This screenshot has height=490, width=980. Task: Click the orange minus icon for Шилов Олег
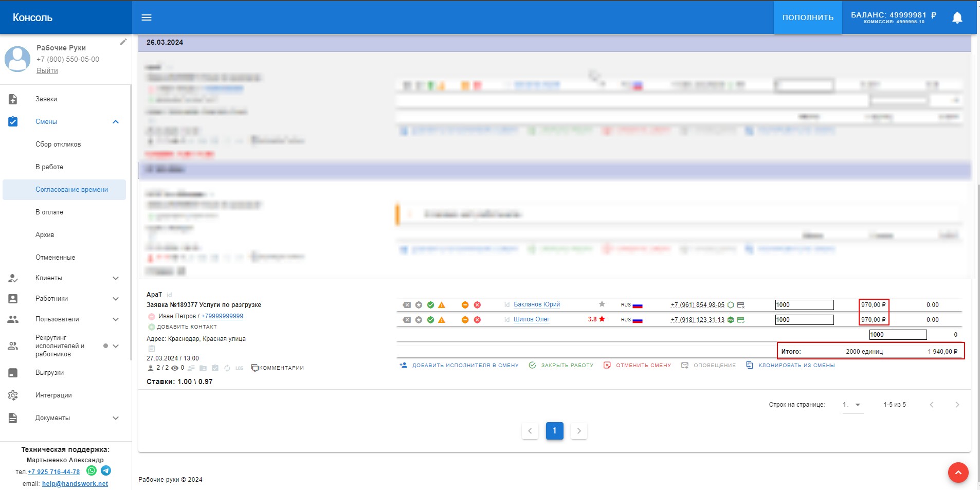click(465, 320)
